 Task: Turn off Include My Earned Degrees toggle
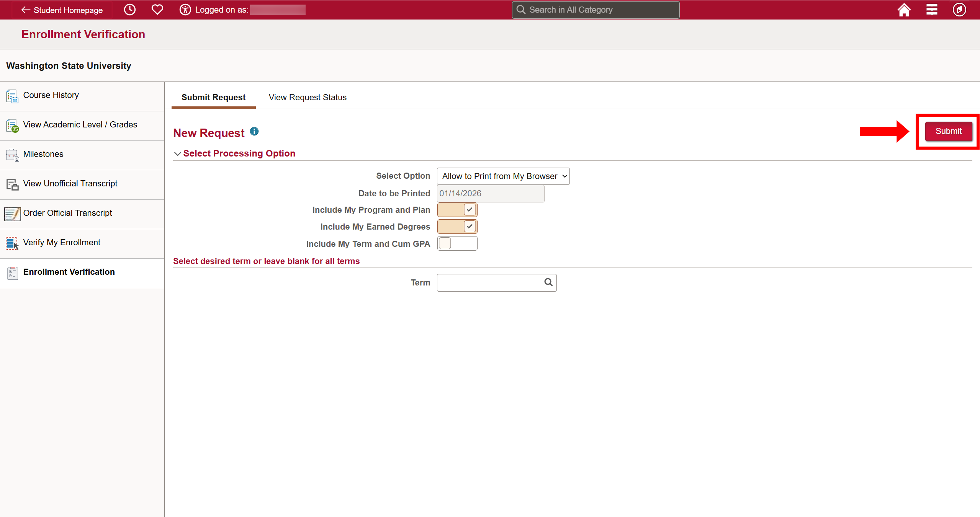[x=457, y=227]
